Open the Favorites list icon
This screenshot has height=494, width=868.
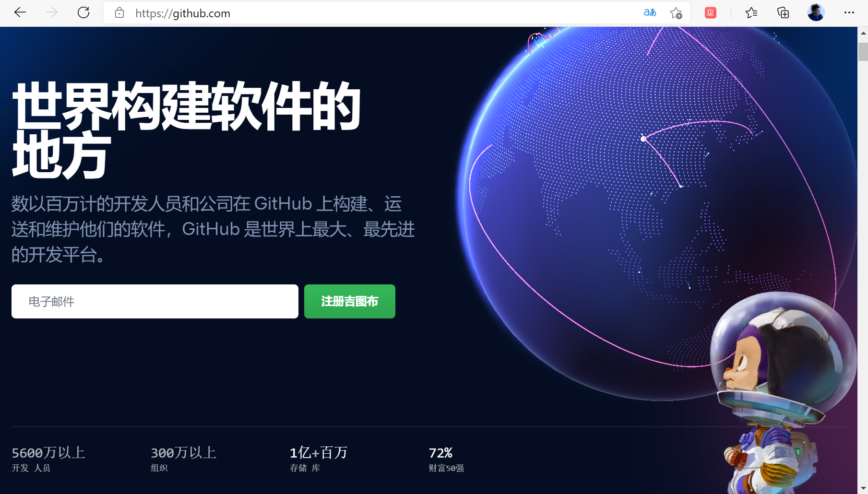(751, 13)
